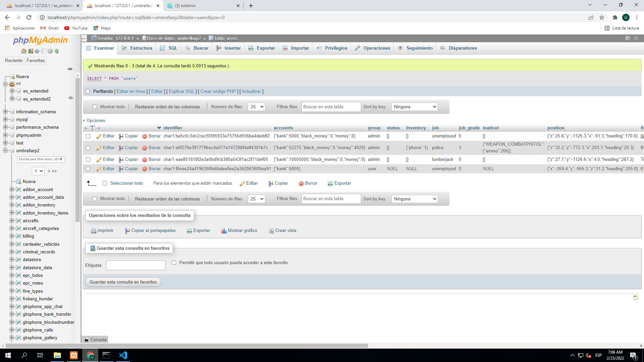
Task: Open Insertar to add a new row
Action: [x=232, y=48]
